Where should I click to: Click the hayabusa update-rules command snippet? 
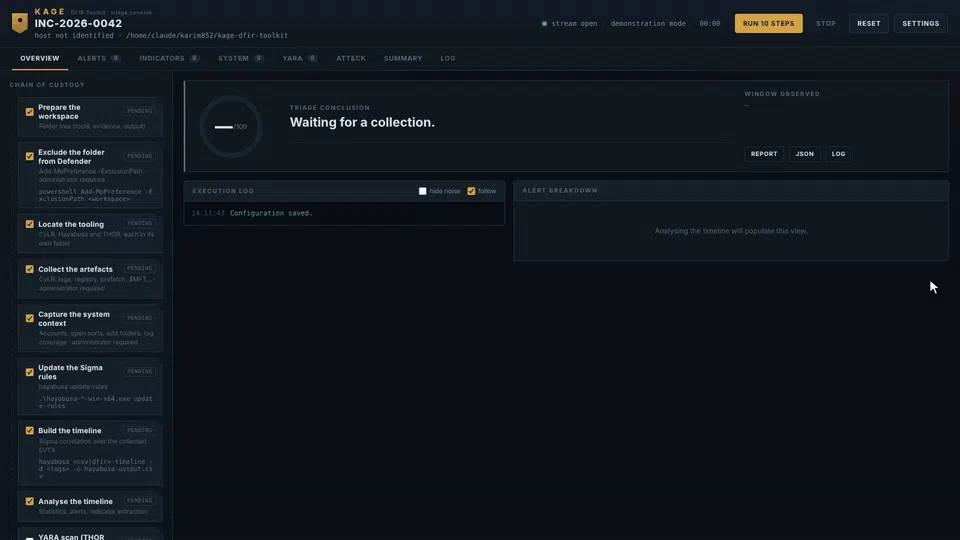(x=96, y=402)
